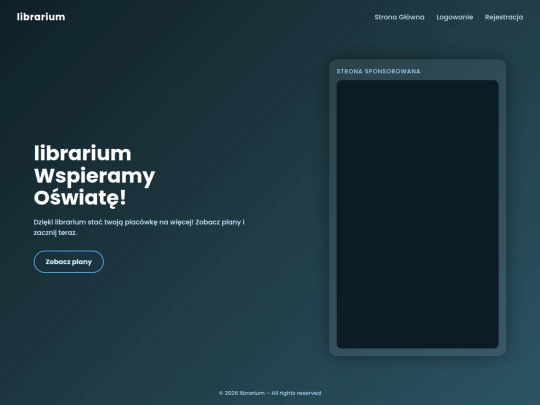Image resolution: width=540 pixels, height=405 pixels.
Task: Go to the Logowanie page
Action: pos(455,17)
